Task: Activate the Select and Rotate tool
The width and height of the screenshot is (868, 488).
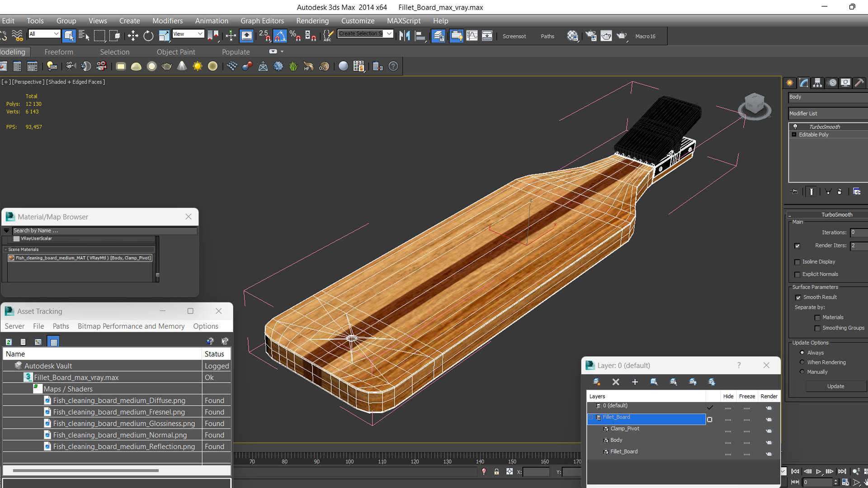Action: coord(148,36)
